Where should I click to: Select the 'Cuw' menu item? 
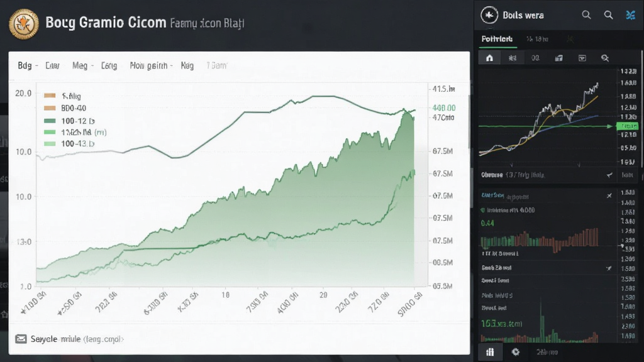click(x=52, y=65)
